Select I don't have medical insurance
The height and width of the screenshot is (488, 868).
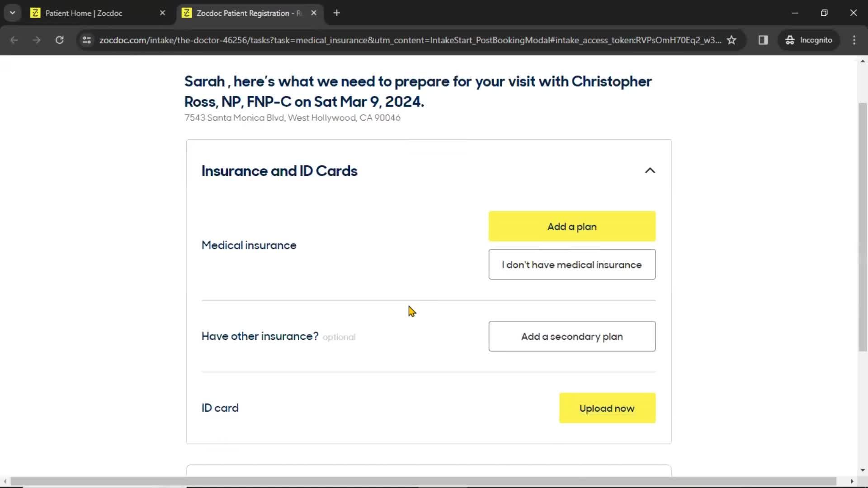(572, 264)
